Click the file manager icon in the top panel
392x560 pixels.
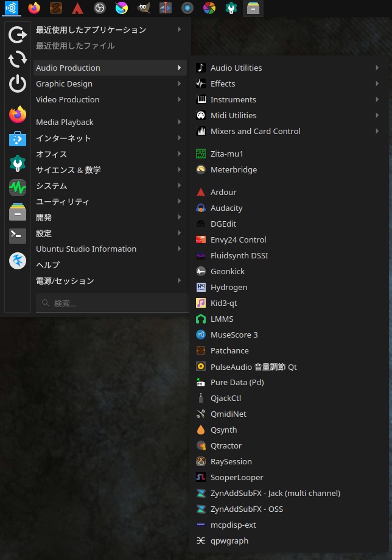click(253, 8)
